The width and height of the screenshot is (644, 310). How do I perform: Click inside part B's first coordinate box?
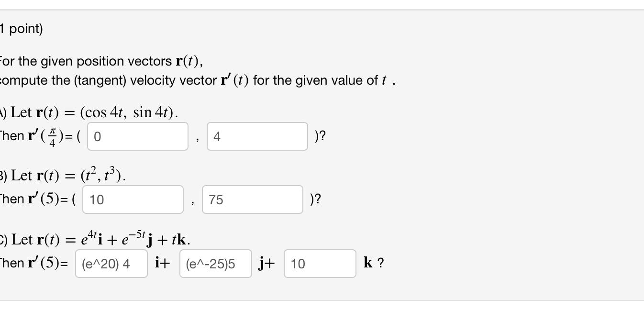(134, 199)
